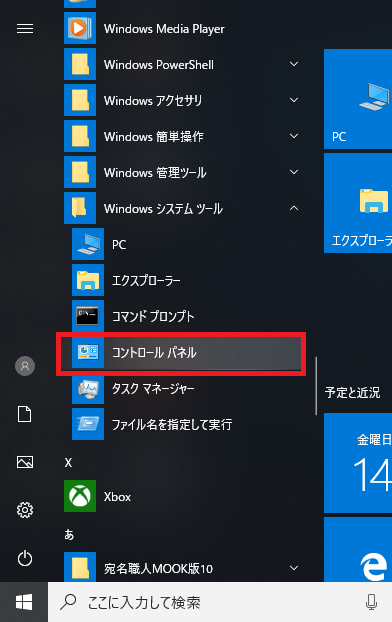Click the Windows アクセサリ folder icon
This screenshot has height=622, width=392.
click(x=80, y=100)
